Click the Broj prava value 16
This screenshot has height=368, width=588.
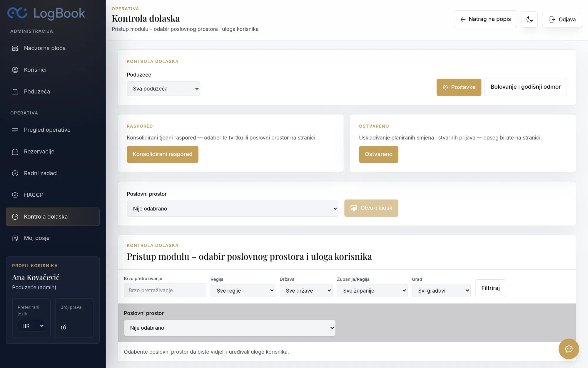pyautogui.click(x=64, y=327)
